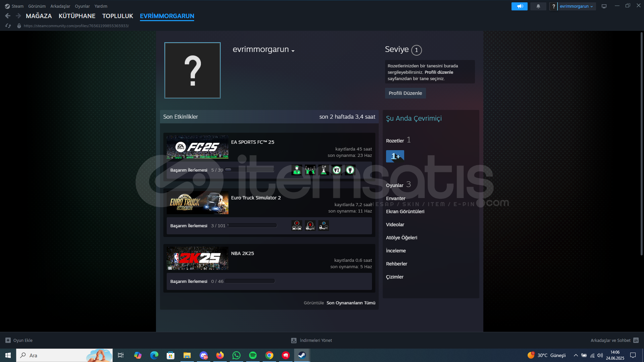Open the notifications bell
Viewport: 644px width, 362px height.
pyautogui.click(x=538, y=6)
